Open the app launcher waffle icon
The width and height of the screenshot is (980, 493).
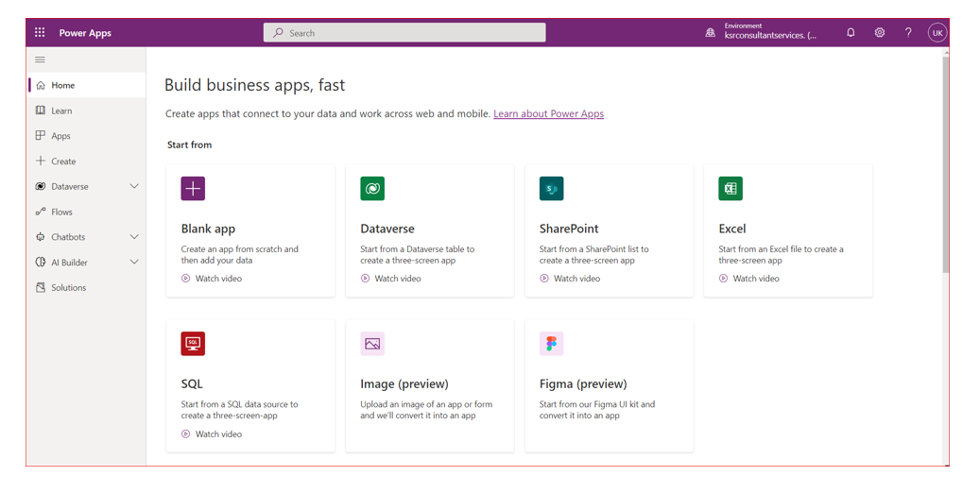tap(40, 32)
